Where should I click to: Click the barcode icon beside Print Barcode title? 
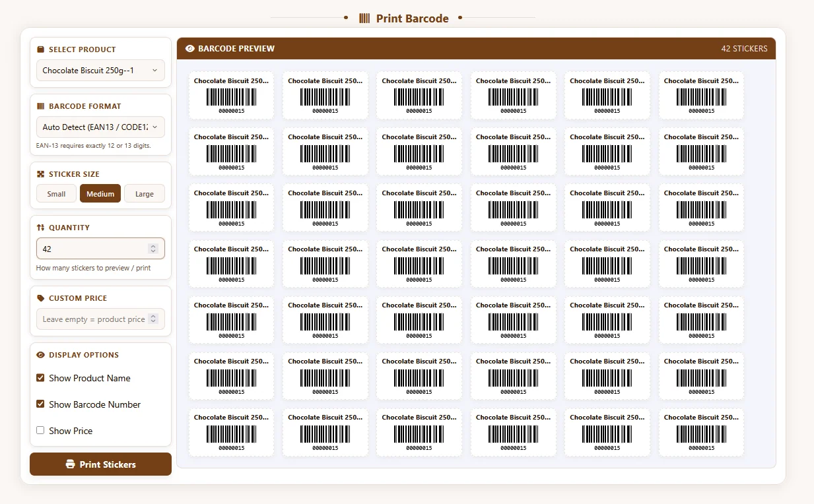click(364, 18)
